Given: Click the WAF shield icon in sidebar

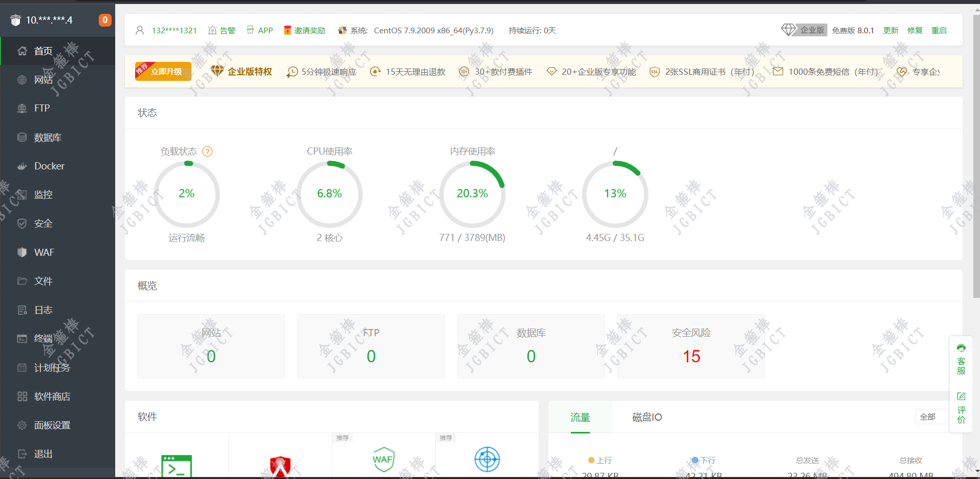Looking at the screenshot, I should (22, 252).
